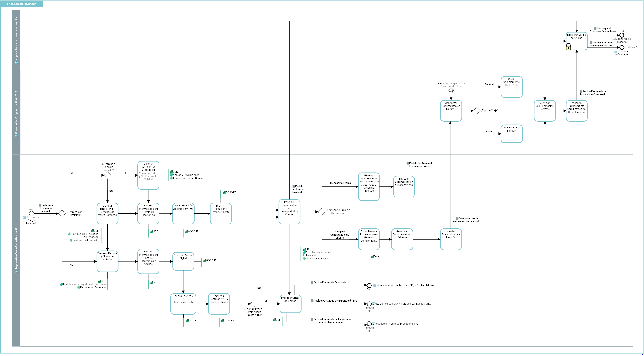This screenshot has height=356, width=644.
Task: Click the document icon by 'Comunica que la unidad está en Pensión'
Action: point(457,219)
